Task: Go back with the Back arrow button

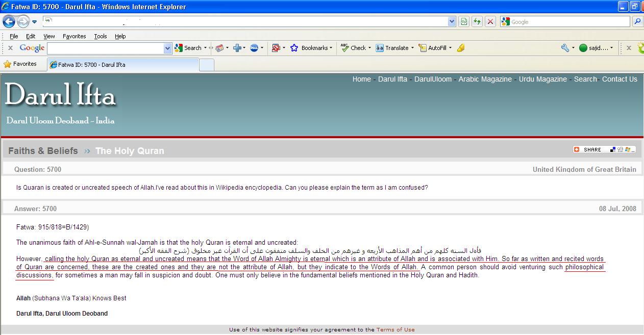Action: click(9, 21)
